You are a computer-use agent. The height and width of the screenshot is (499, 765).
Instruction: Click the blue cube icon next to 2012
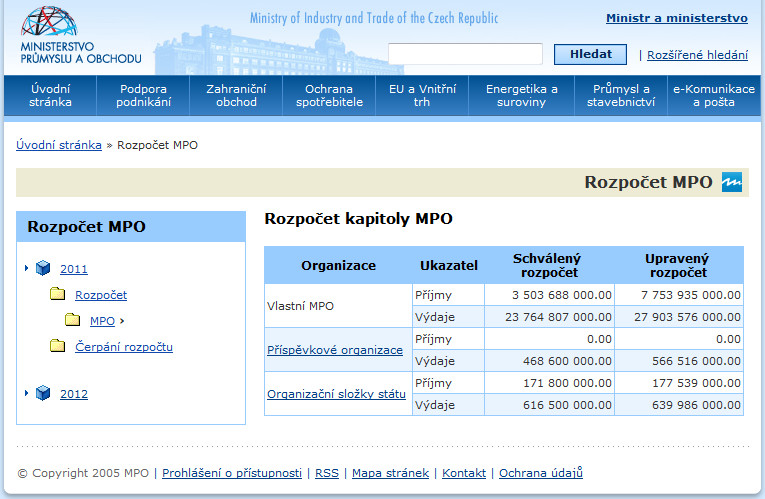point(43,393)
